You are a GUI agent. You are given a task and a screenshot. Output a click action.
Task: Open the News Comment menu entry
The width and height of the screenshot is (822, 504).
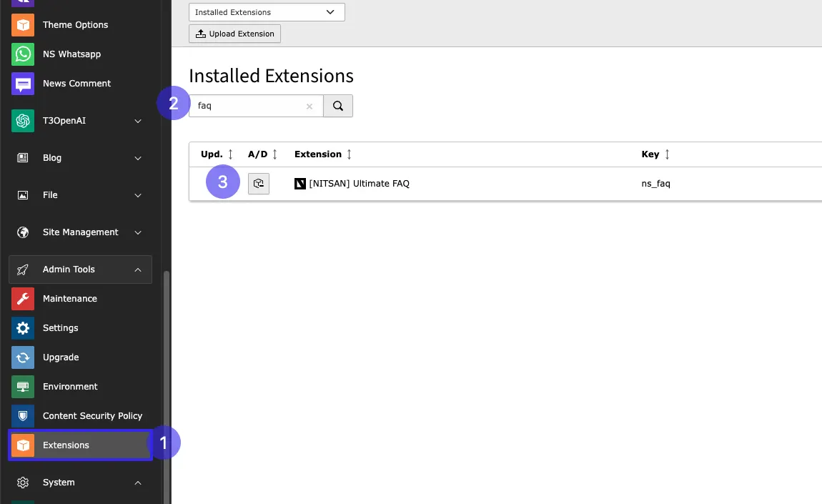click(76, 84)
